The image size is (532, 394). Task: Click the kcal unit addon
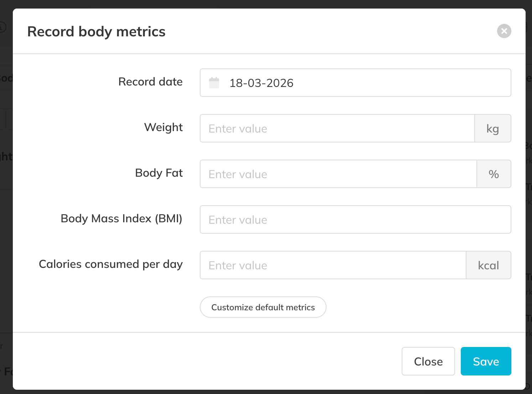click(x=488, y=265)
